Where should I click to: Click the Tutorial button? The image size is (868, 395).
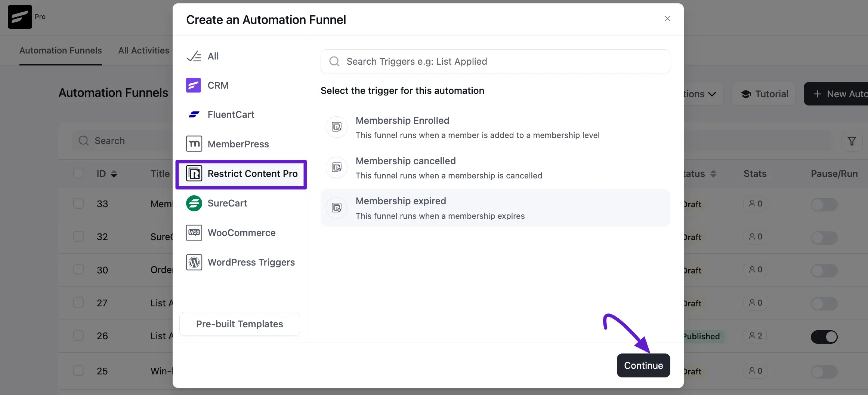(x=764, y=94)
